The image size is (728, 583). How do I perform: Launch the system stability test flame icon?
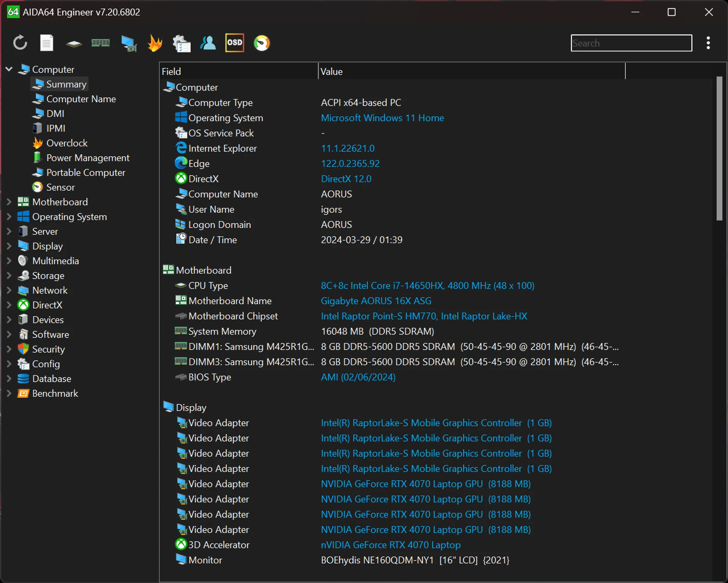coord(155,43)
